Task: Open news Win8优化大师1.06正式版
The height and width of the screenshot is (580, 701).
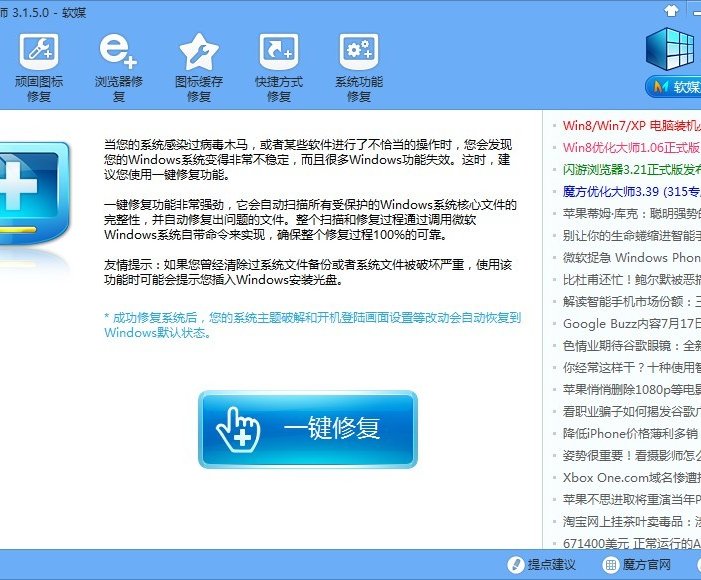Action: tap(632, 147)
